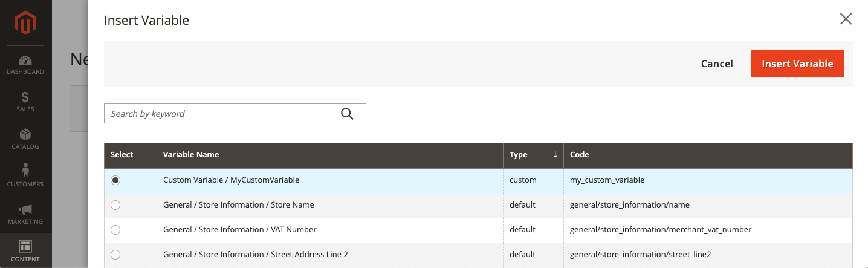Click the Insert Variable dialog title

(147, 21)
